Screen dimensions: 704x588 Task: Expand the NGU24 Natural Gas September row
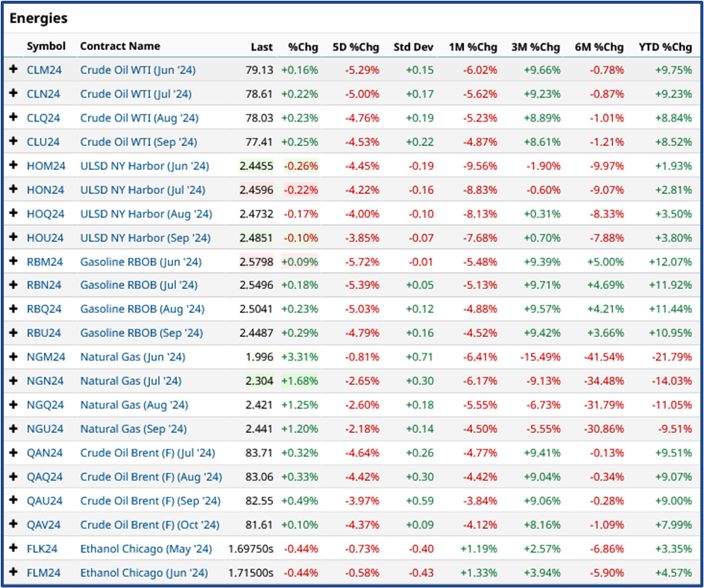(15, 429)
